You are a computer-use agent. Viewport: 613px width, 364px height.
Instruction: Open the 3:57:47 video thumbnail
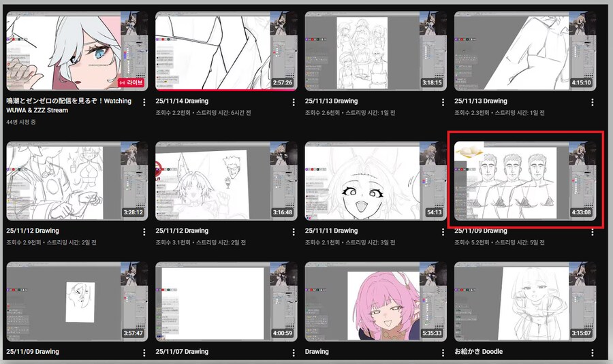(x=77, y=301)
